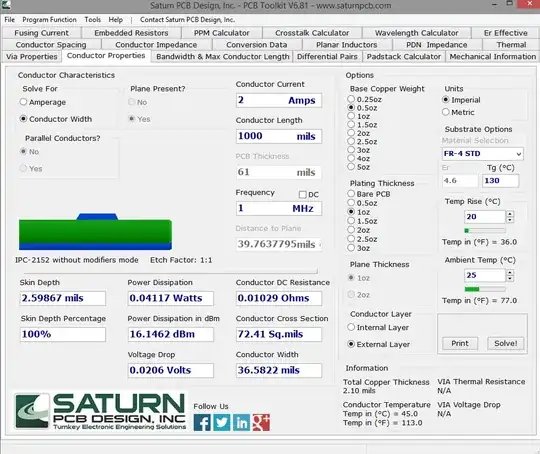Viewport: 540px width, 454px height.
Task: Open the LinkedIn social icon
Action: (241, 422)
